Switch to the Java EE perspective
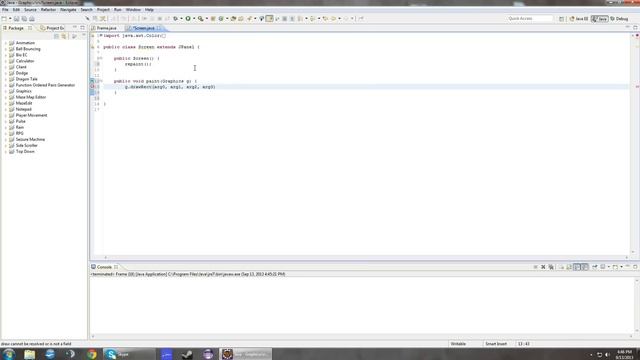Image resolution: width=640 pixels, height=360 pixels. 579,19
